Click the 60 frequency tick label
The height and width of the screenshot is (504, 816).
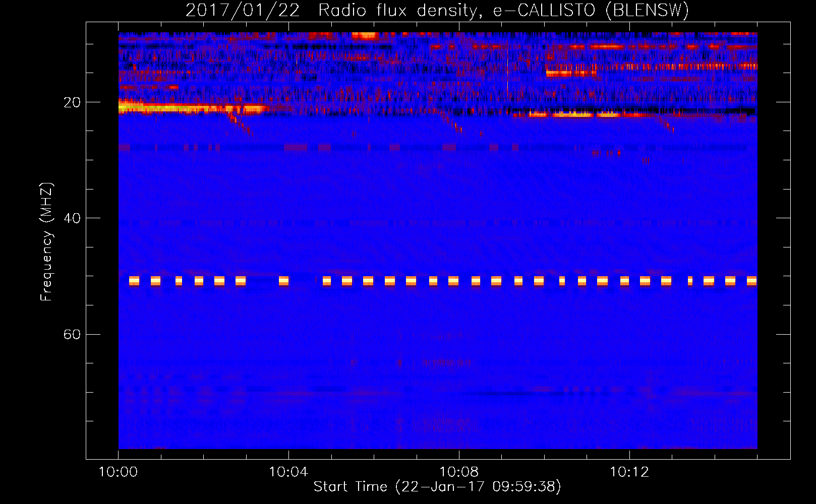coord(72,335)
